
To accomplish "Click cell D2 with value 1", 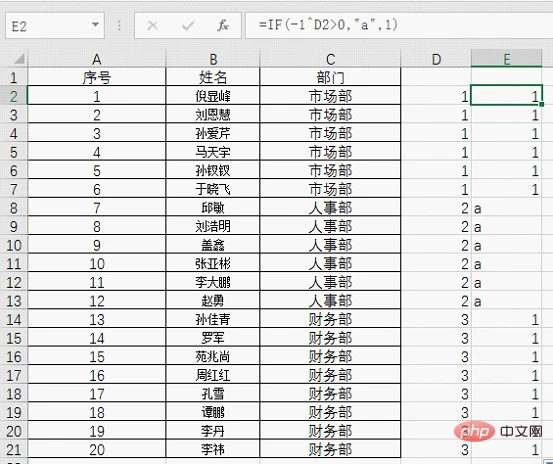I will coord(436,96).
